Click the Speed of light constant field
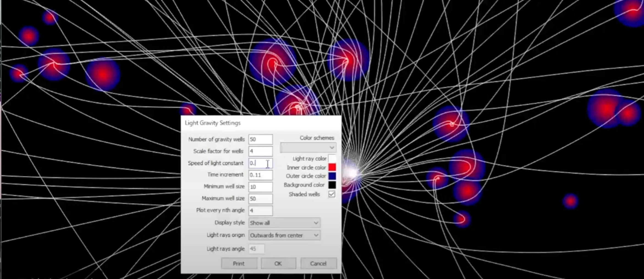644x279 pixels. tap(260, 163)
